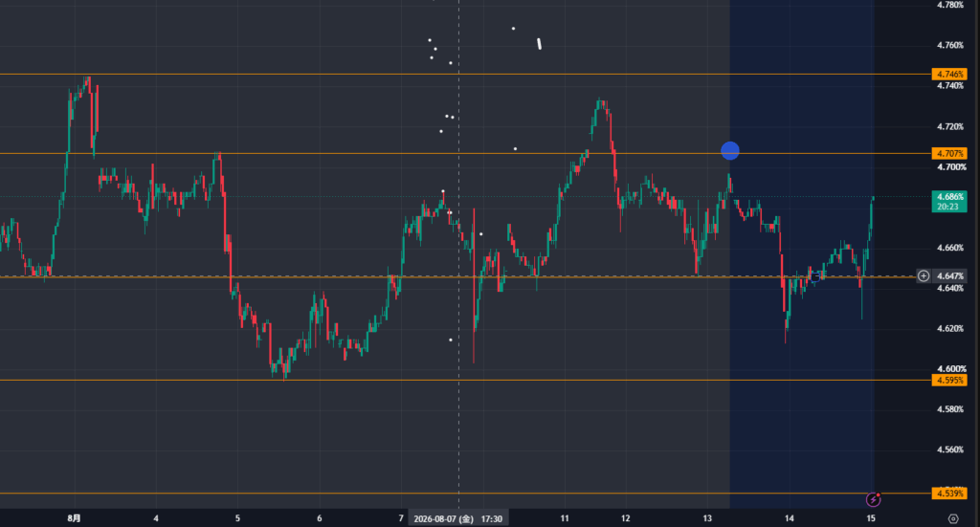Click the 4.647% crosshair price label
The width and height of the screenshot is (980, 527).
tap(949, 276)
